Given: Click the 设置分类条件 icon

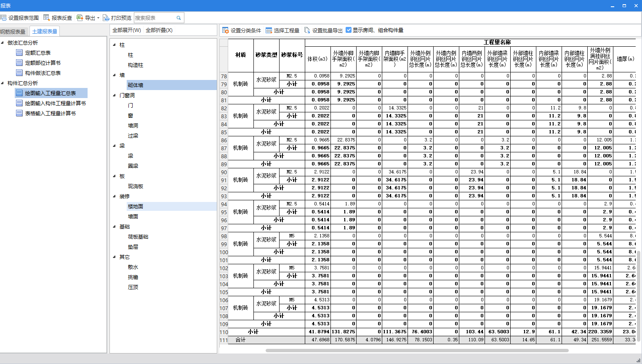Looking at the screenshot, I should coord(225,30).
